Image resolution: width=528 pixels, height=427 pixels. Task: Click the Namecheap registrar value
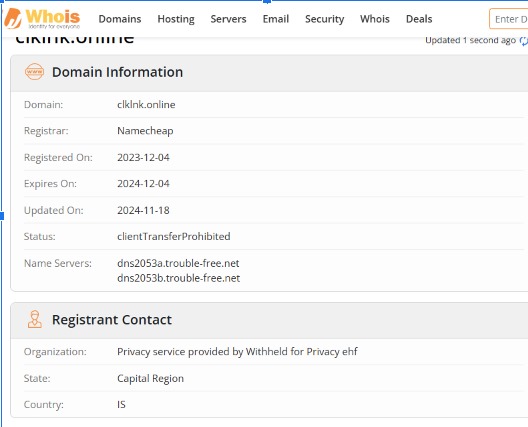click(x=145, y=131)
